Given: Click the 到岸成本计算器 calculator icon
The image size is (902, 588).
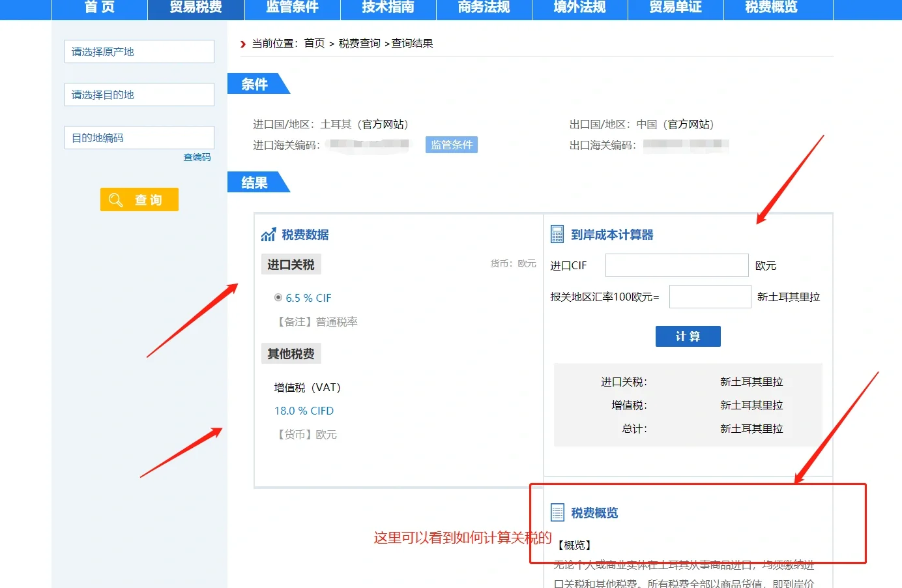Looking at the screenshot, I should [x=557, y=234].
